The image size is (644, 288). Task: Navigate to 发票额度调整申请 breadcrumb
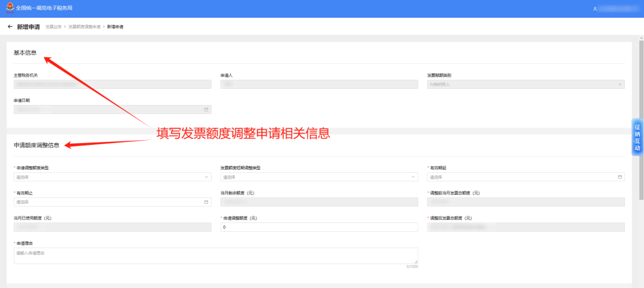tap(84, 27)
